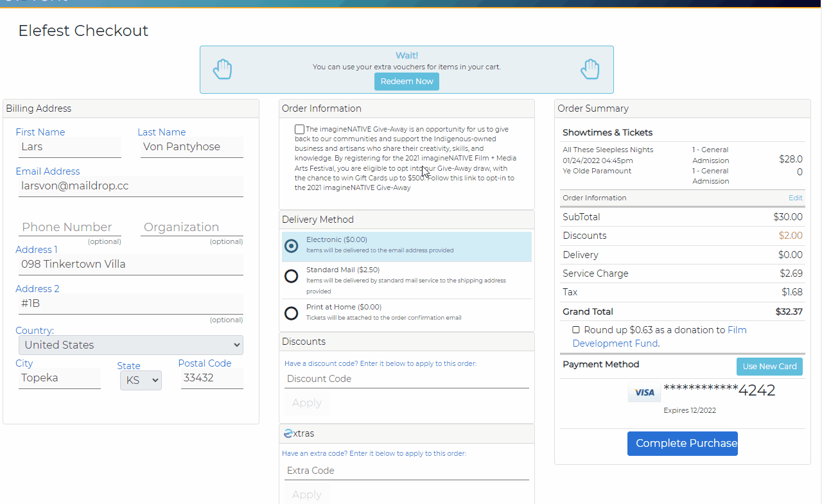Click the left hand stop icon
Viewport: 822px width, 504px height.
coord(222,69)
